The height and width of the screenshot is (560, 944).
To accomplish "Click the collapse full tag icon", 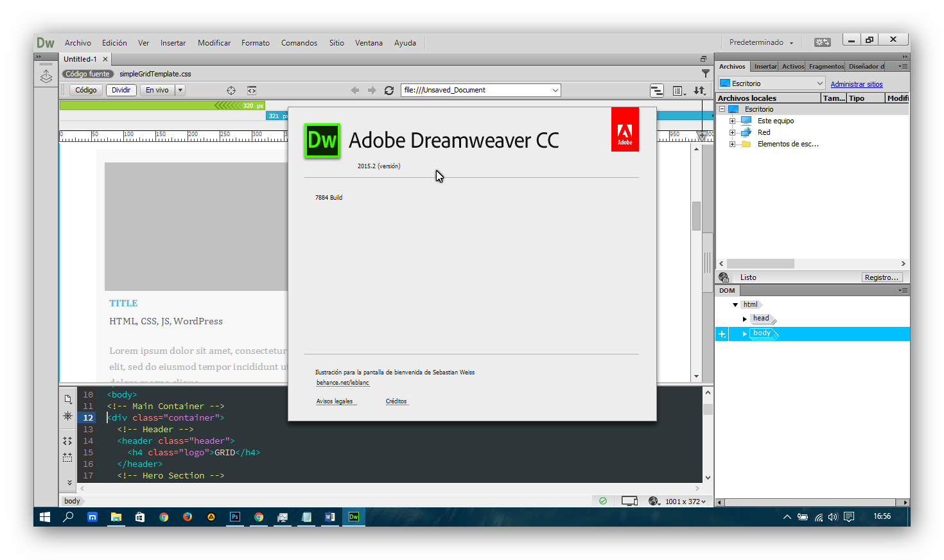I will point(68,441).
